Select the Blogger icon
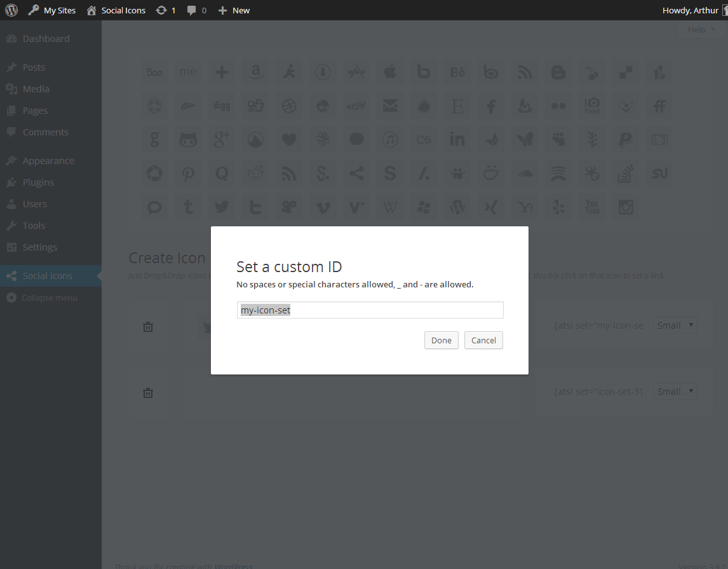The width and height of the screenshot is (728, 569). tap(558, 72)
